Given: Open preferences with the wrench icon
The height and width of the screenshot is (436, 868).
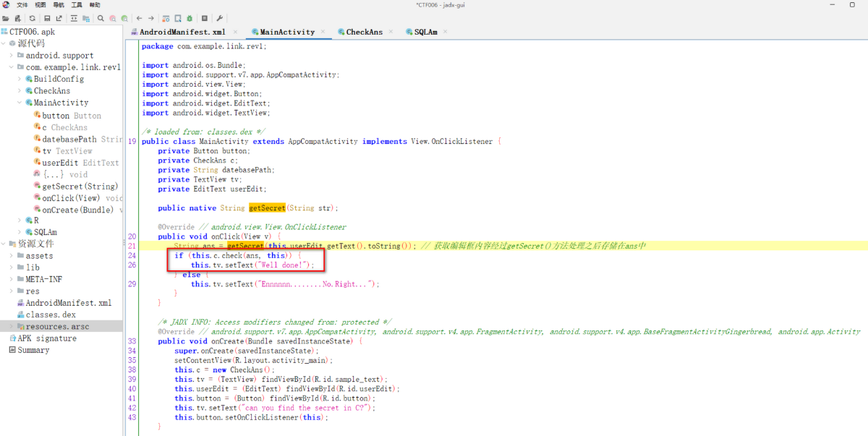Looking at the screenshot, I should point(219,18).
